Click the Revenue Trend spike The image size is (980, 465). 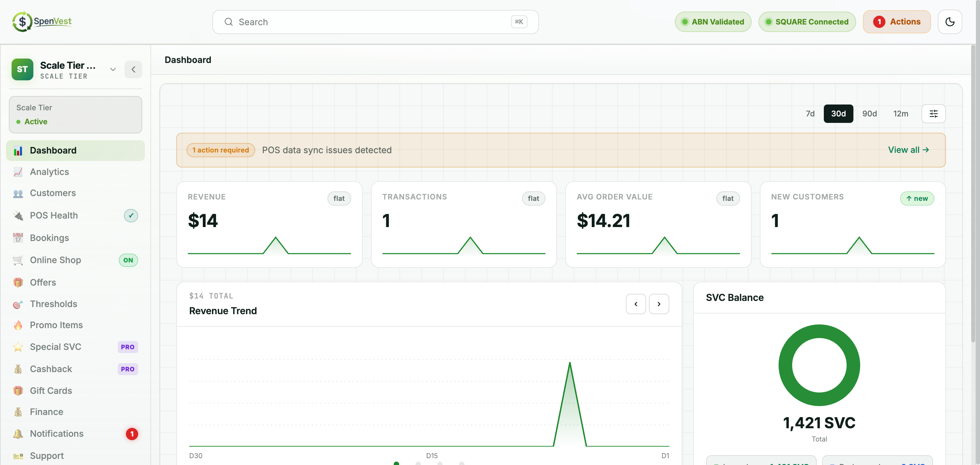click(x=570, y=404)
